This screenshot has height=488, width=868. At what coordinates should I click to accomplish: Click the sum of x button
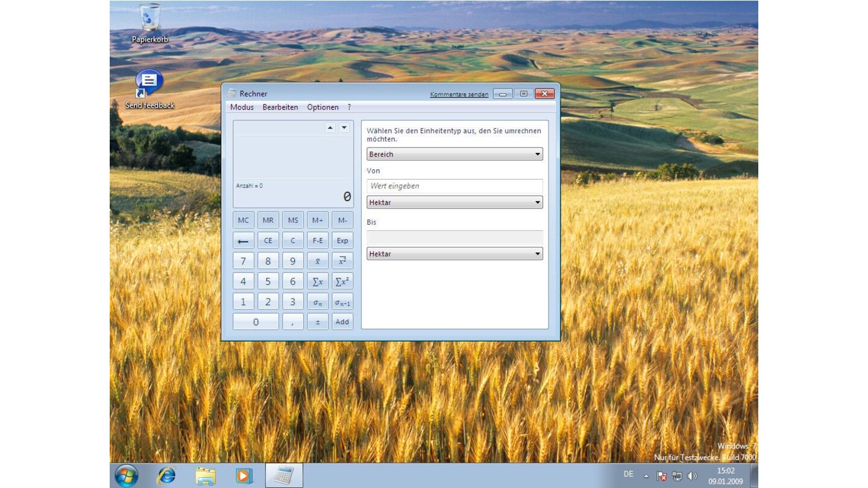point(318,281)
